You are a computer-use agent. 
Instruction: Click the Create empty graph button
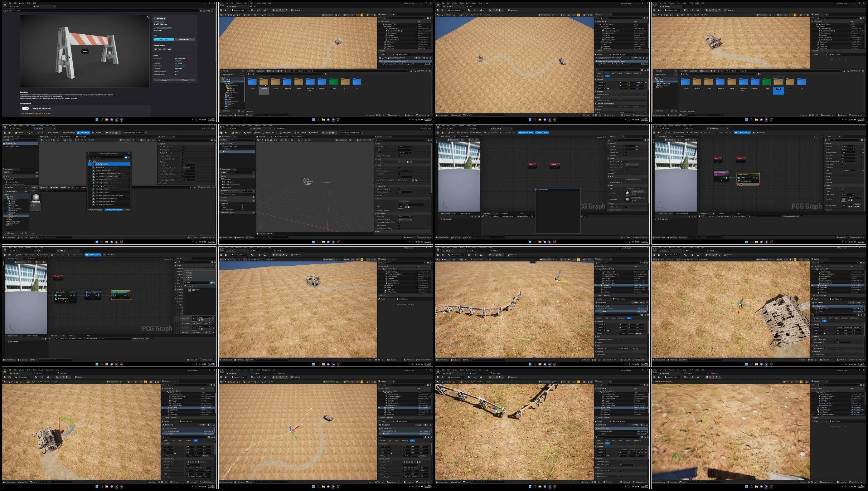tap(95, 210)
